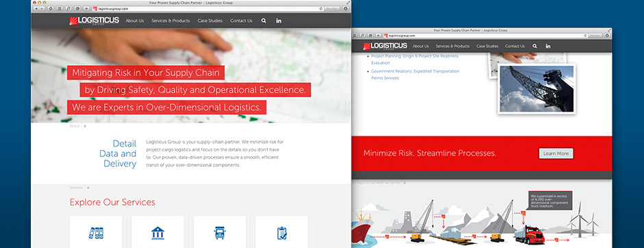Click home icon in left Safari toolbar
The width and height of the screenshot is (644, 248).
[51, 9]
